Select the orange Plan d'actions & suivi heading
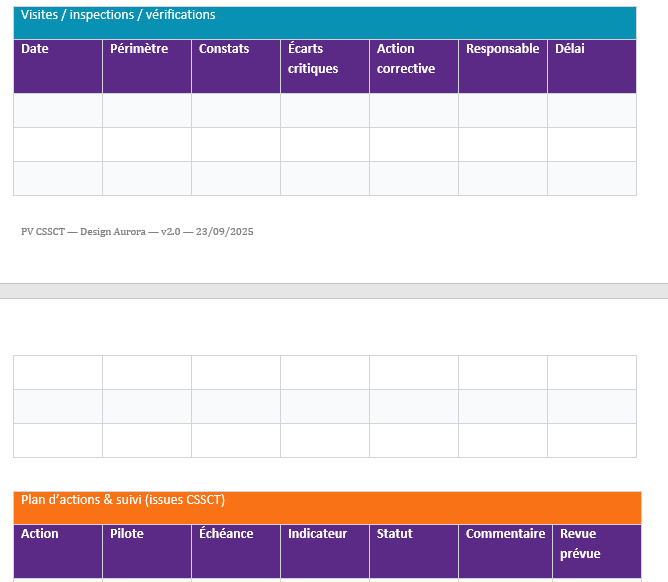 [123, 500]
